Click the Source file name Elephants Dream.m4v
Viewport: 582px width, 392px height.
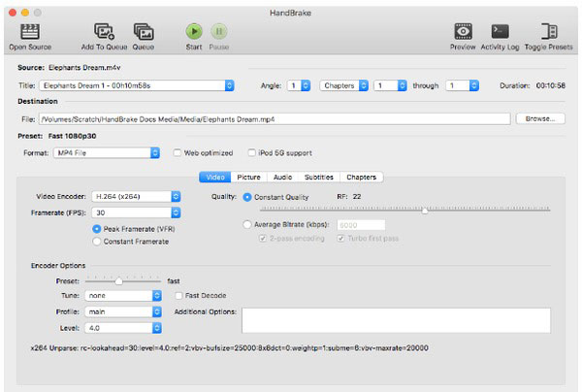(84, 68)
